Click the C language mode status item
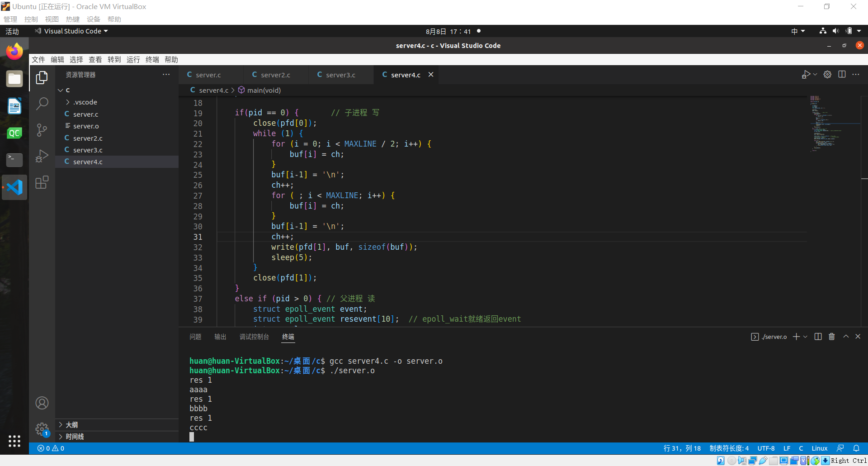 801,448
